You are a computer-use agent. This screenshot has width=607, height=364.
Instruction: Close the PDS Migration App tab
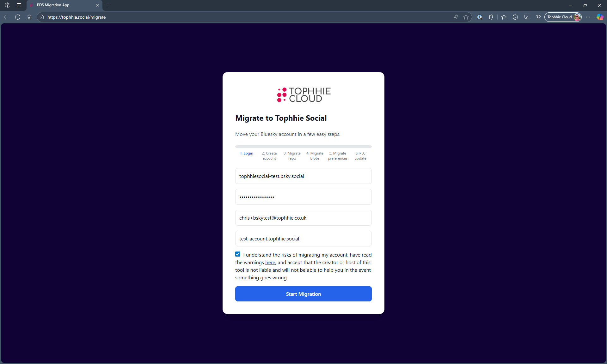(97, 5)
